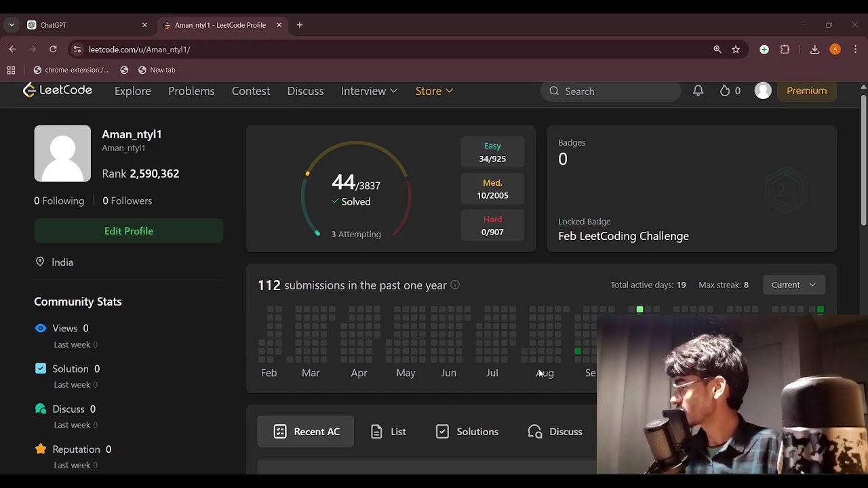
Task: Switch to the List tab
Action: tap(389, 431)
